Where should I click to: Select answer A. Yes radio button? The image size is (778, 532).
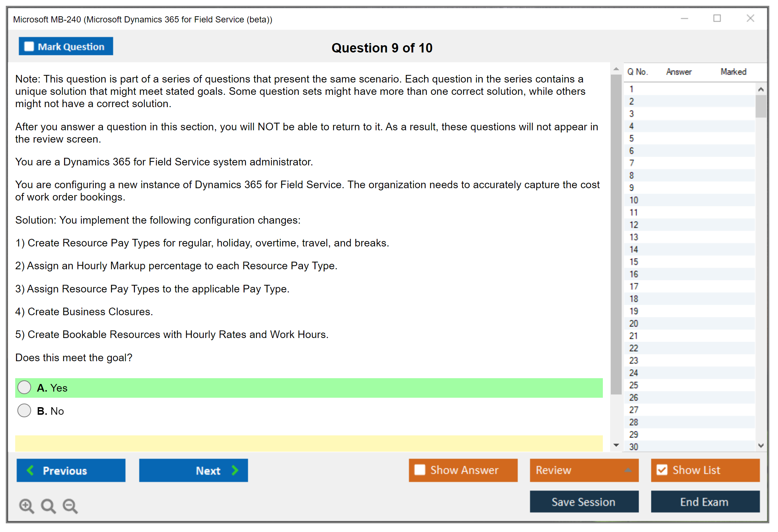click(x=24, y=387)
